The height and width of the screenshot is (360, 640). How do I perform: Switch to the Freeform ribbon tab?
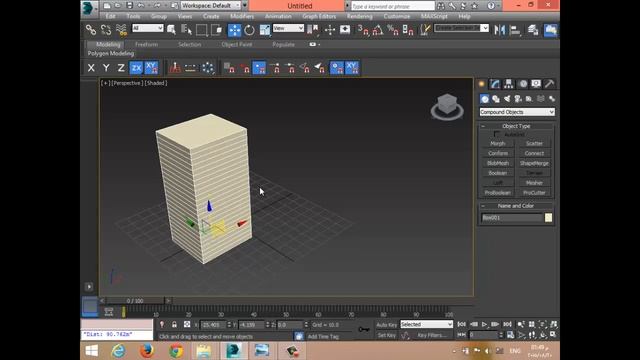click(147, 44)
